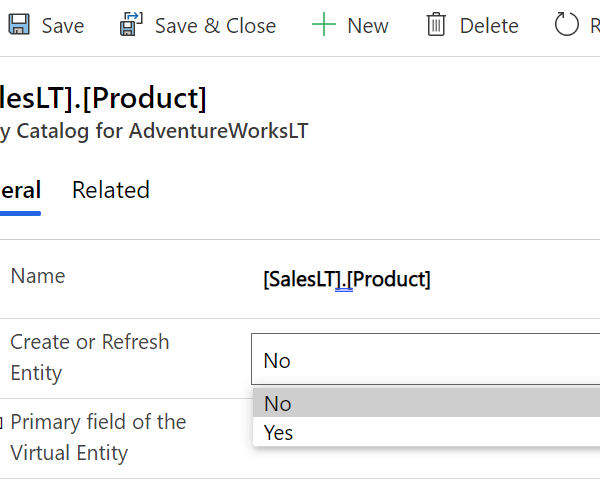
Task: Click the Save button label
Action: (x=63, y=26)
